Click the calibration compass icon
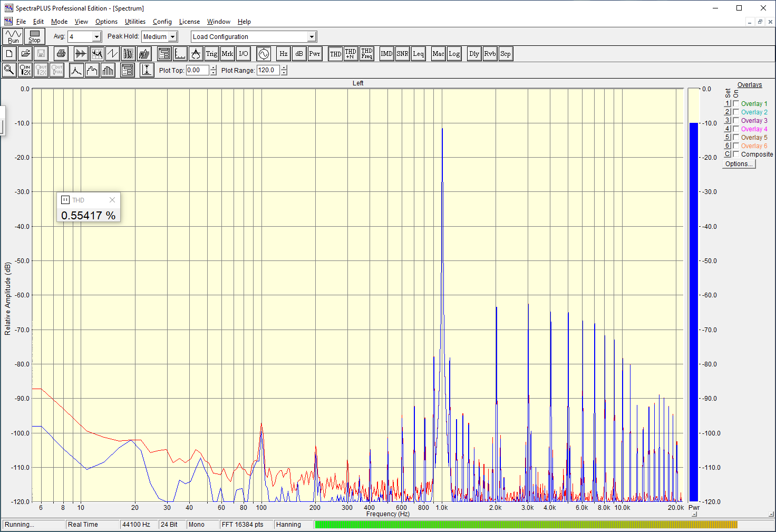Image resolution: width=776 pixels, height=532 pixels. (x=196, y=54)
